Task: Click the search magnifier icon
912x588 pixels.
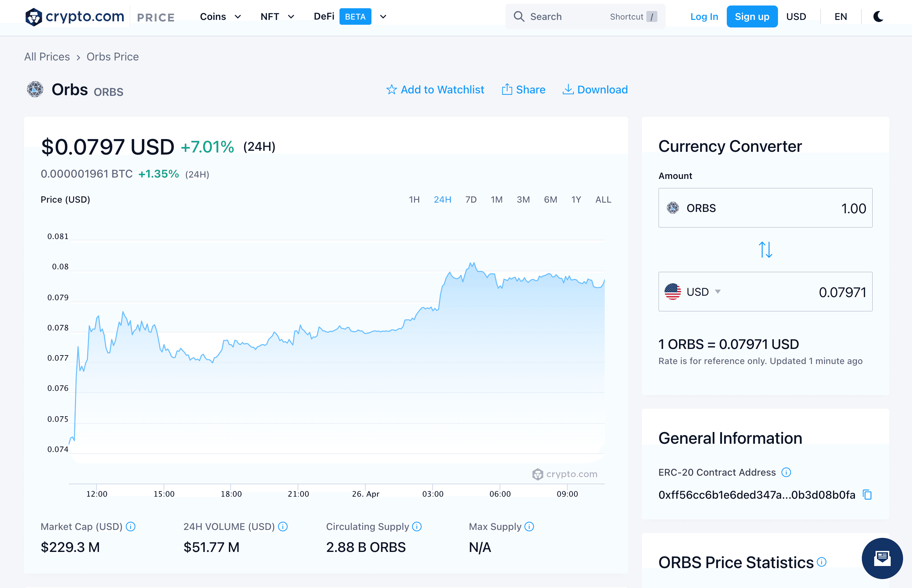Action: coord(519,16)
